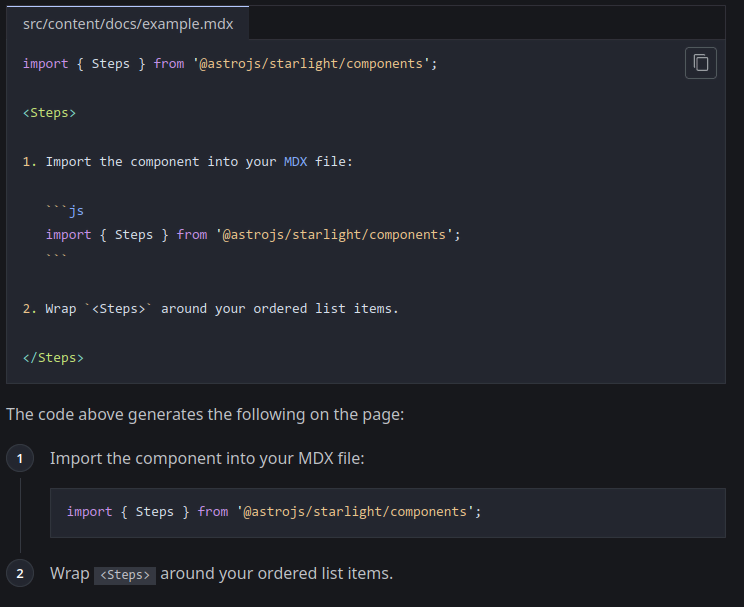Image resolution: width=744 pixels, height=607 pixels.
Task: Click the opening <Steps> tag in code
Action: click(49, 113)
